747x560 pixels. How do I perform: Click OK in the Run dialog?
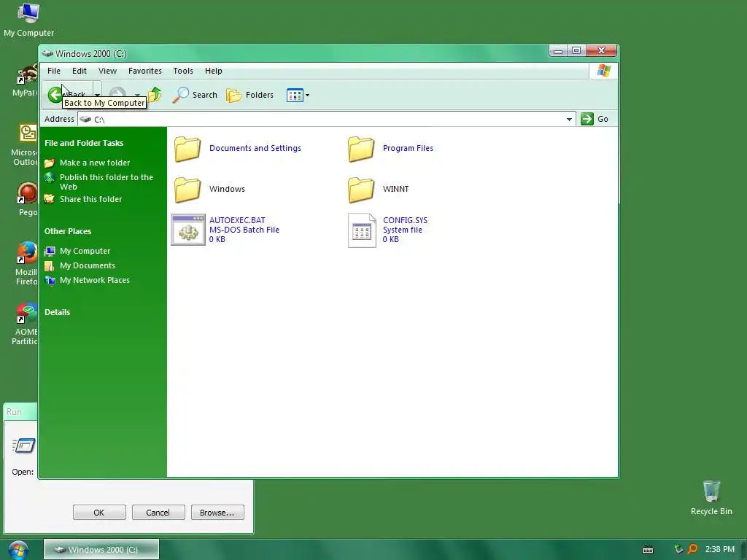tap(99, 513)
